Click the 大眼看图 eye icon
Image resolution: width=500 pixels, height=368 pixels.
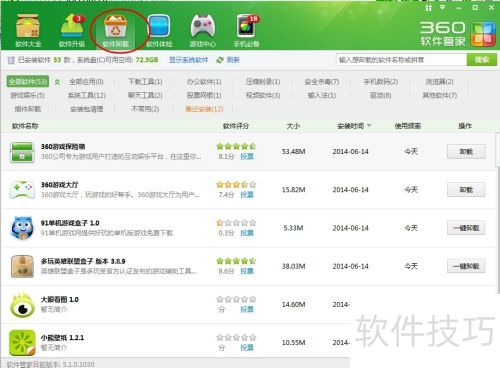coord(22,305)
